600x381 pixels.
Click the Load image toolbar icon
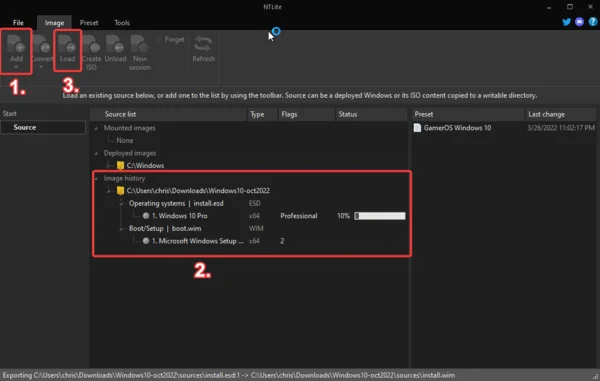click(67, 44)
